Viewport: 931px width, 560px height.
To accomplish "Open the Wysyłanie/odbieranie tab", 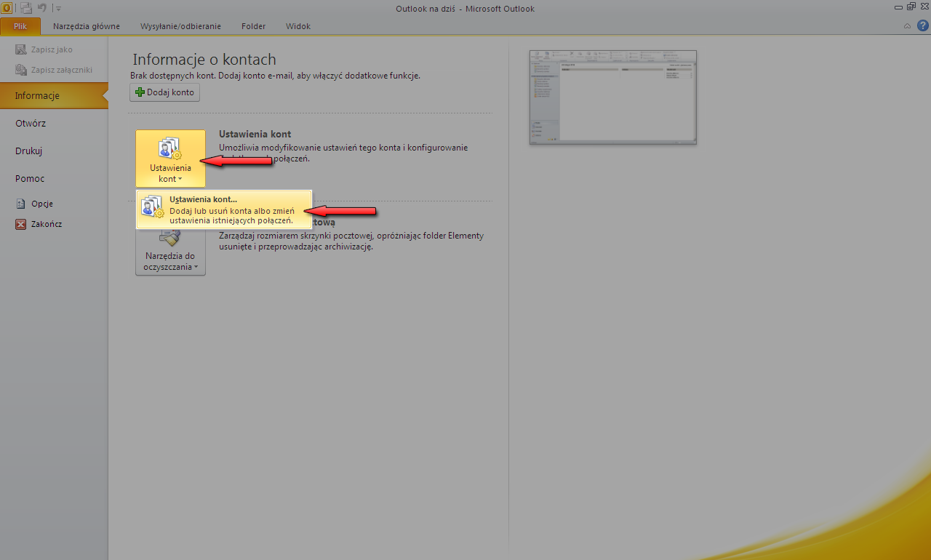I will tap(181, 26).
